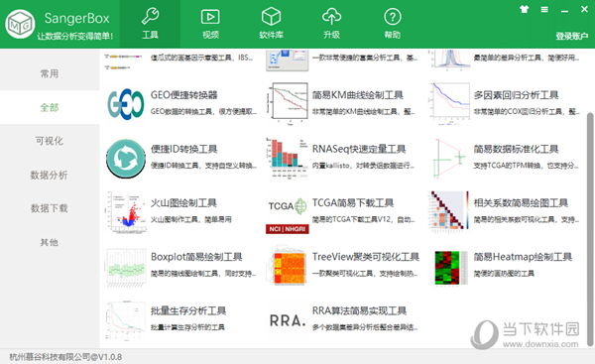Click the 便捷ID转换工具 title
The image size is (595, 364).
183,149
